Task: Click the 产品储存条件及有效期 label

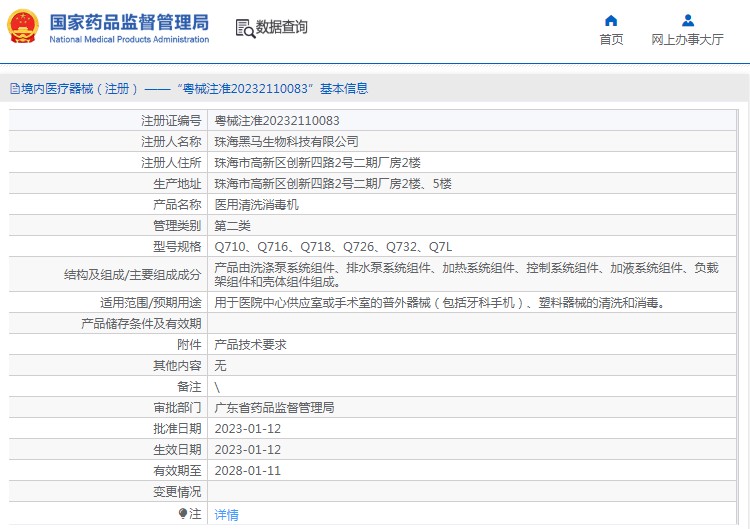Action: [141, 323]
